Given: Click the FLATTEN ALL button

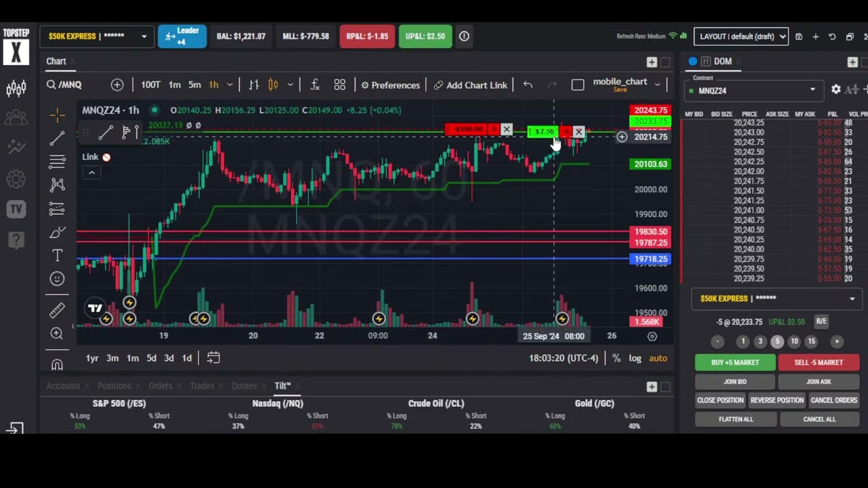Looking at the screenshot, I should [736, 420].
